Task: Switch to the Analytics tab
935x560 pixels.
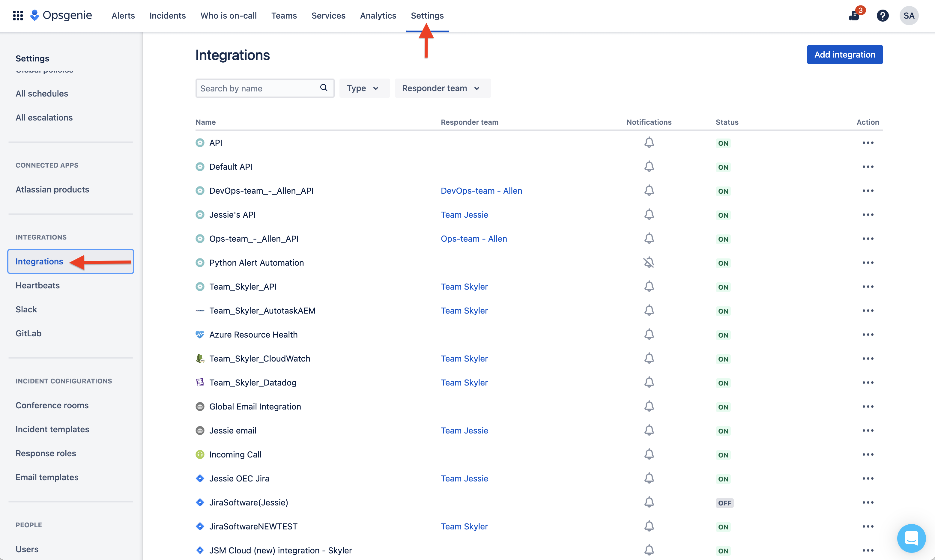Action: click(378, 16)
